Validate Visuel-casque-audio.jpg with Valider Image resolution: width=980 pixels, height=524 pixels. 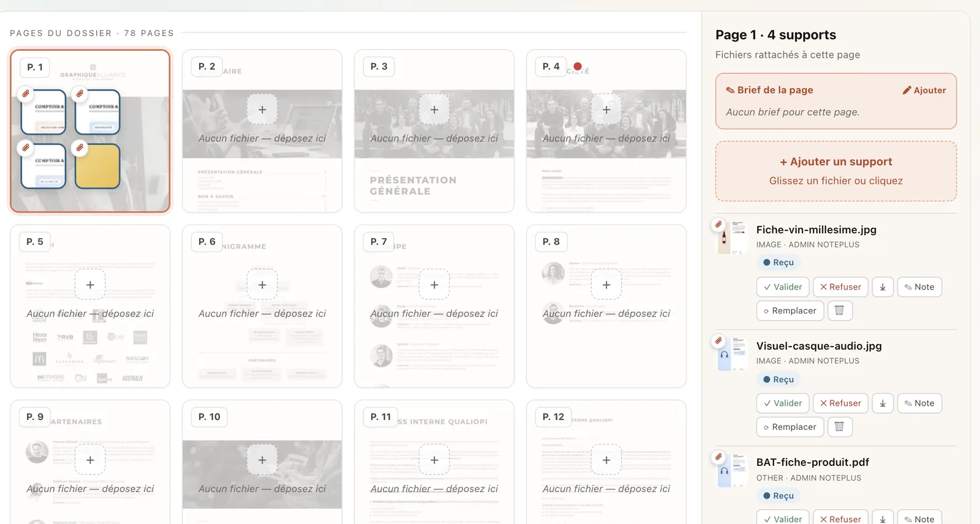783,403
